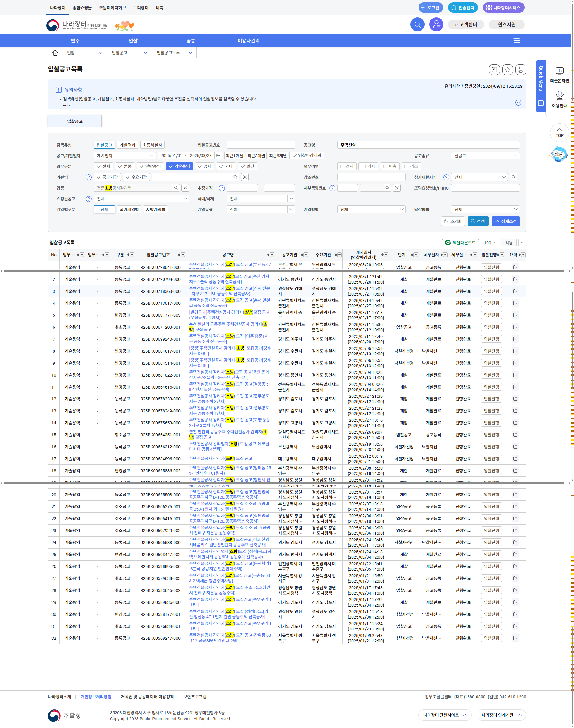Expand the 100 rows-per-page dropdown

(491, 243)
